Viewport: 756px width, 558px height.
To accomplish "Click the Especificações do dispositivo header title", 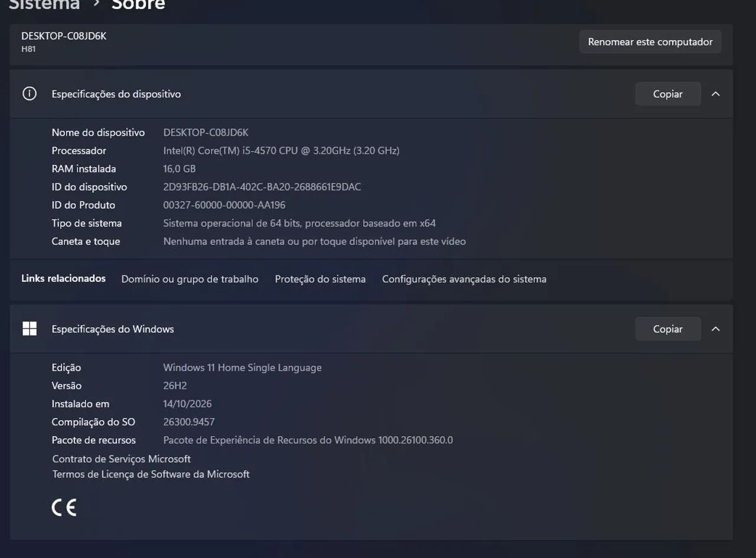I will point(116,94).
